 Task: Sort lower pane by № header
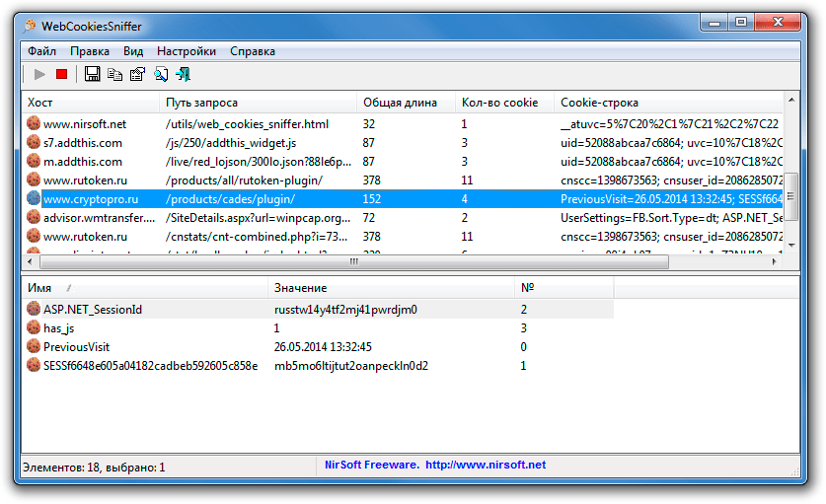tap(564, 288)
